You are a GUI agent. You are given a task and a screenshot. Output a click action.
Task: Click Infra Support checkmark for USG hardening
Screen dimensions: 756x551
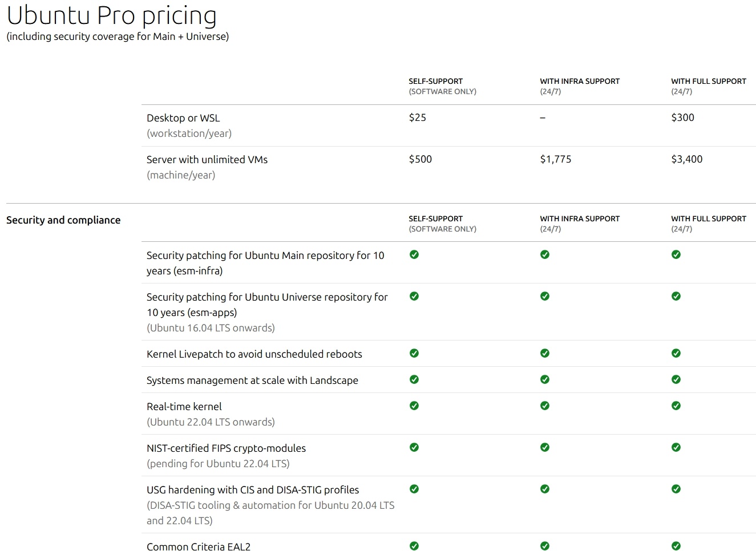(545, 489)
